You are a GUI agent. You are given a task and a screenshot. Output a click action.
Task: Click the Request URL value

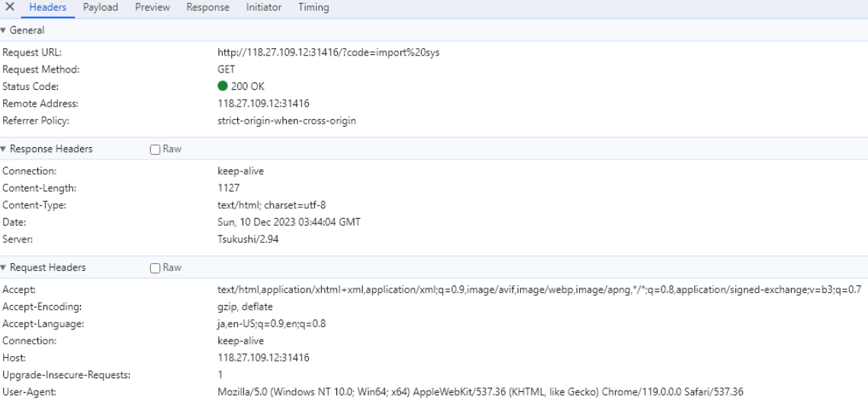[x=329, y=53]
